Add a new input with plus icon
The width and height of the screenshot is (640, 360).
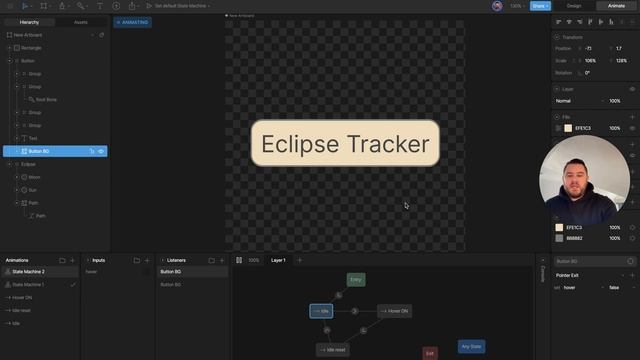coord(147,260)
